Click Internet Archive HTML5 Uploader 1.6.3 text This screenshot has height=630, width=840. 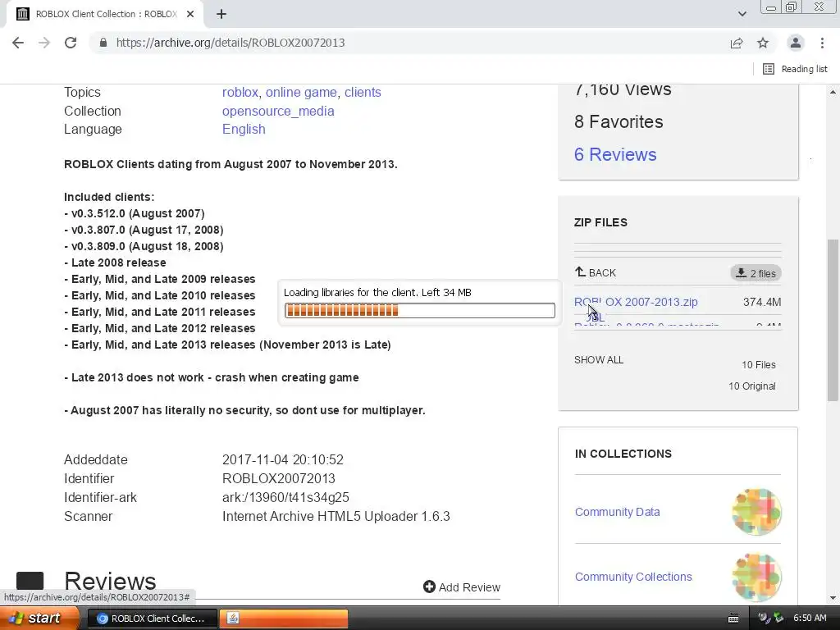pos(336,517)
